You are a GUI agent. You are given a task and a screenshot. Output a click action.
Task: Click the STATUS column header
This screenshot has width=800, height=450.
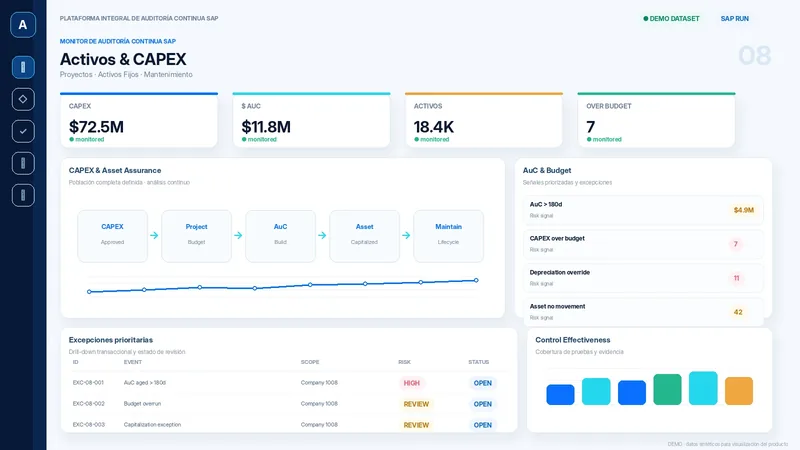coord(479,362)
